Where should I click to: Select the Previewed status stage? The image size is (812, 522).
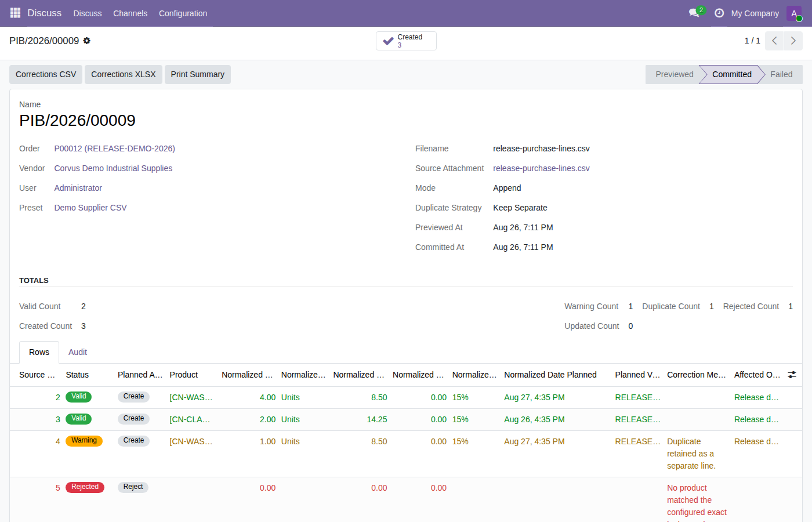coord(674,74)
